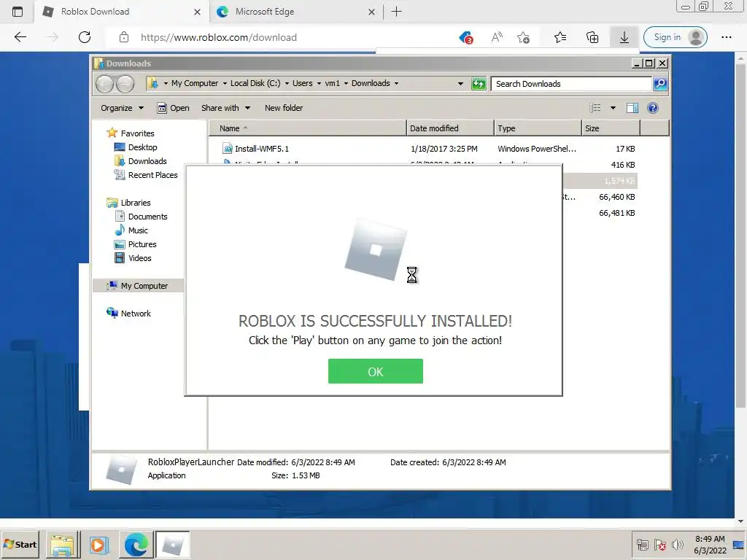Image resolution: width=747 pixels, height=560 pixels.
Task: Add this page to favorites star icon
Action: click(524, 37)
